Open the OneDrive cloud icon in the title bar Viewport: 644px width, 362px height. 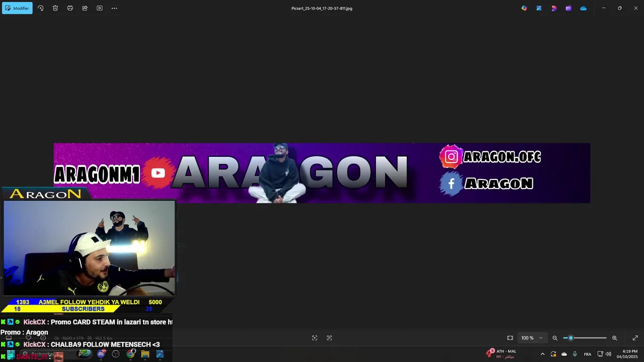[x=583, y=8]
